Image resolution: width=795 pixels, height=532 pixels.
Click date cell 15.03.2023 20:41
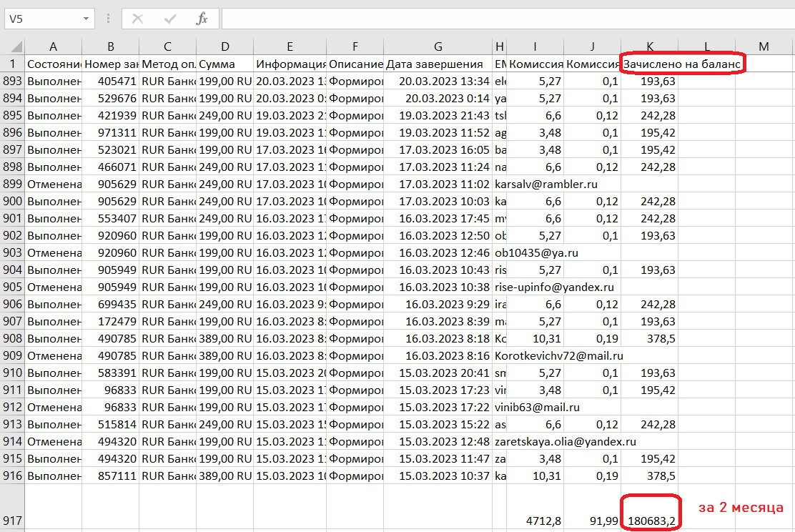pos(438,373)
